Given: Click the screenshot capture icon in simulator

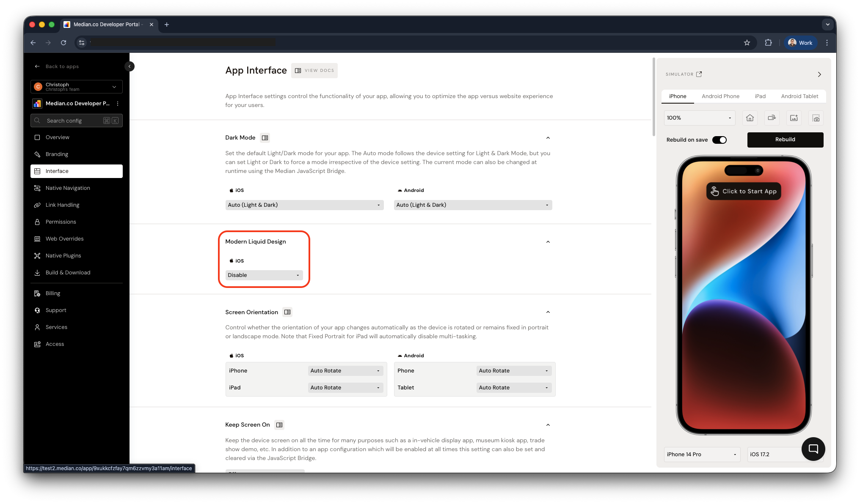Looking at the screenshot, I should (816, 118).
